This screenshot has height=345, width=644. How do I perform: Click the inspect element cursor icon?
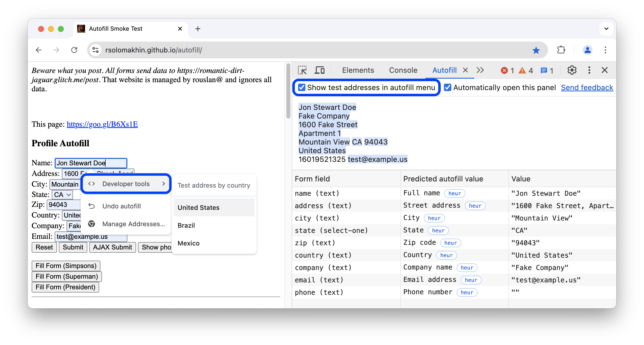click(x=302, y=70)
